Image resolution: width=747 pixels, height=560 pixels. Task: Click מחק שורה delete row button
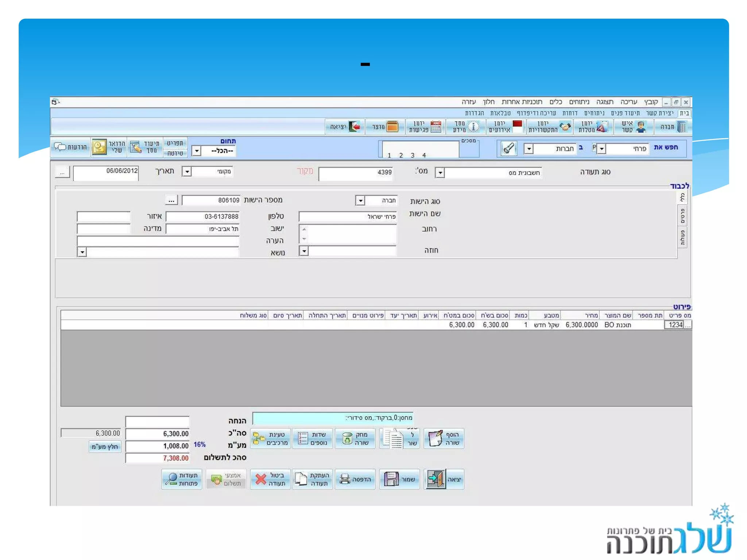pos(355,439)
